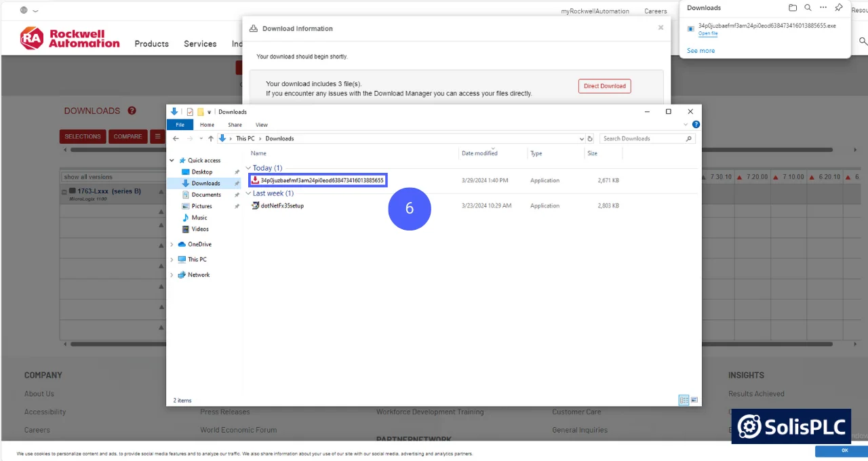Screen dimensions: 868x461
Task: Click the hamburger icon next to the COMPARE button
Action: coord(157,136)
